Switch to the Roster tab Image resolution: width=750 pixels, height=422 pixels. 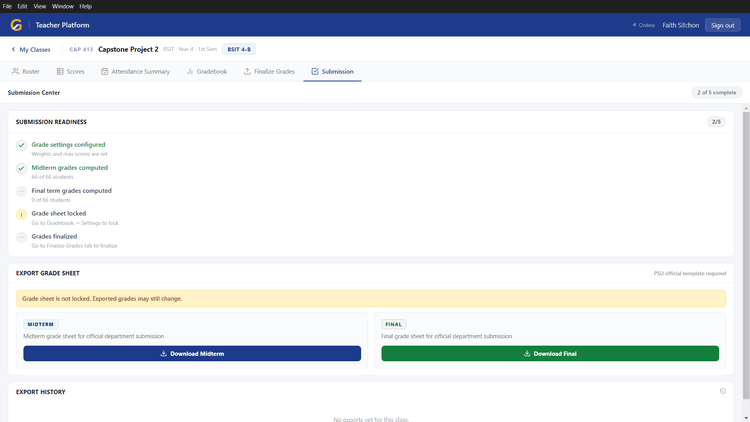tap(25, 71)
